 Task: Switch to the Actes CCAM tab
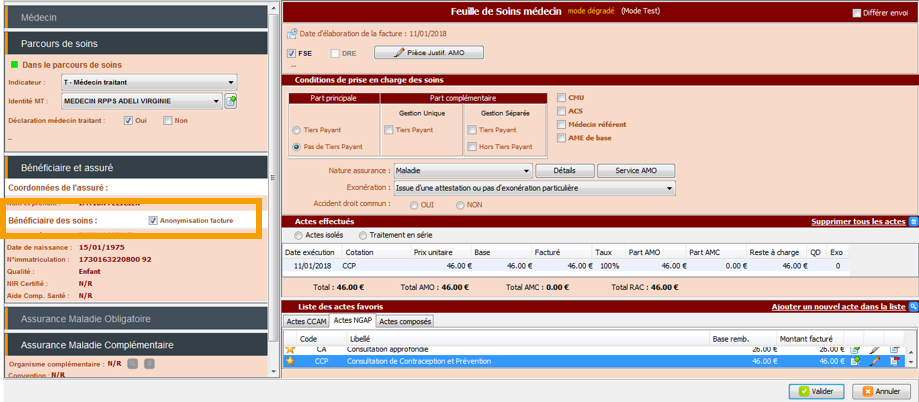point(307,322)
